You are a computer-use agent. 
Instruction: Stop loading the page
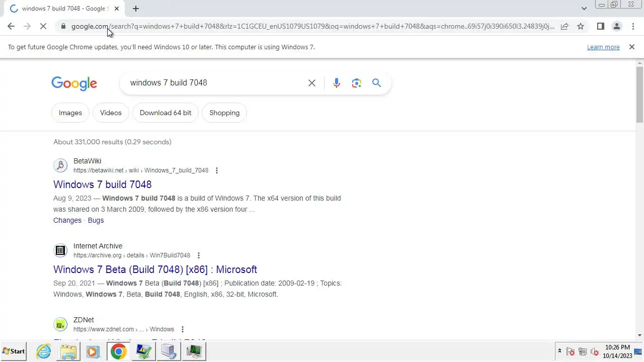[x=43, y=26]
